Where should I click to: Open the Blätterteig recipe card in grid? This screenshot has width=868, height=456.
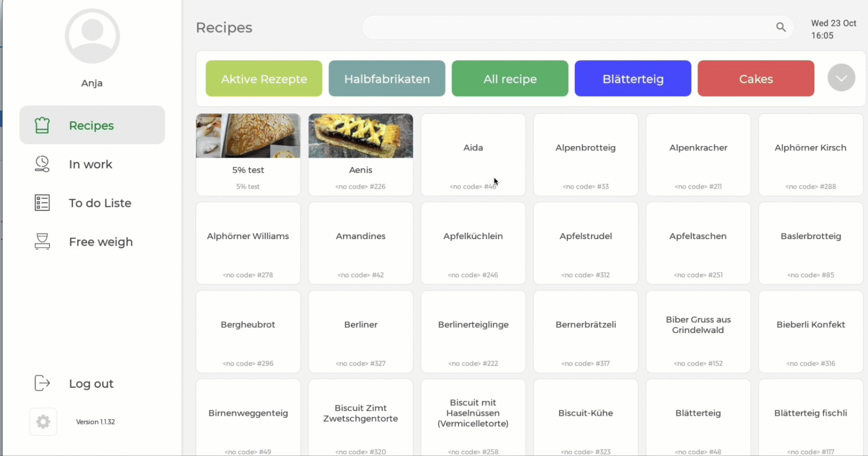(698, 418)
